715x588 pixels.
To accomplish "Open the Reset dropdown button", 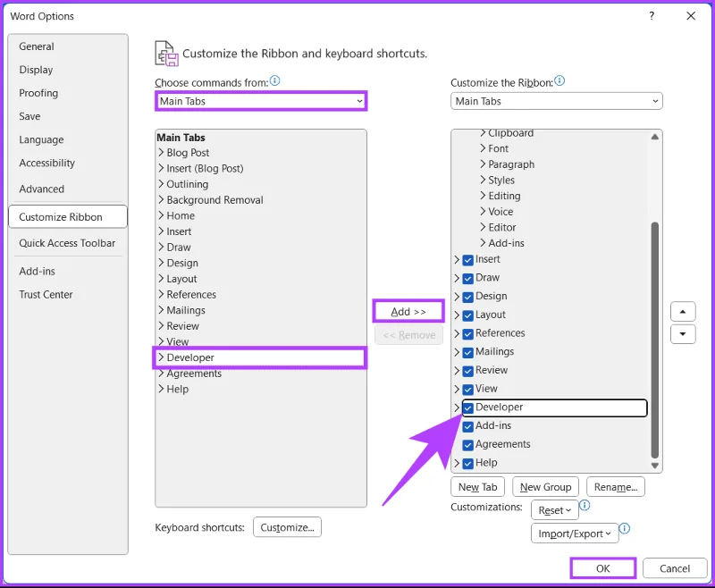I will pos(554,510).
